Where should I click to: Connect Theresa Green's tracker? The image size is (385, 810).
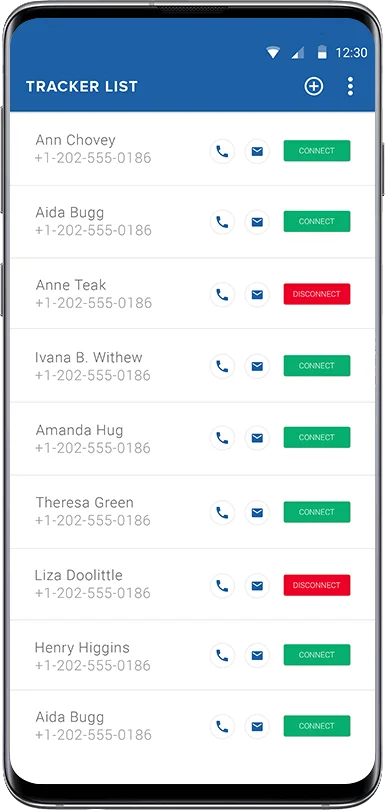[317, 512]
